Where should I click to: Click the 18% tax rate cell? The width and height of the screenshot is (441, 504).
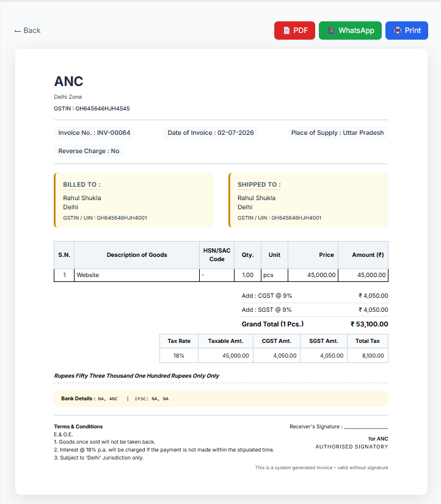click(x=179, y=356)
